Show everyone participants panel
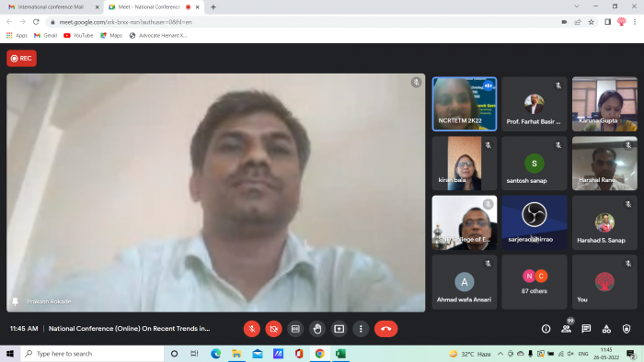The height and width of the screenshot is (362, 644). pyautogui.click(x=566, y=329)
